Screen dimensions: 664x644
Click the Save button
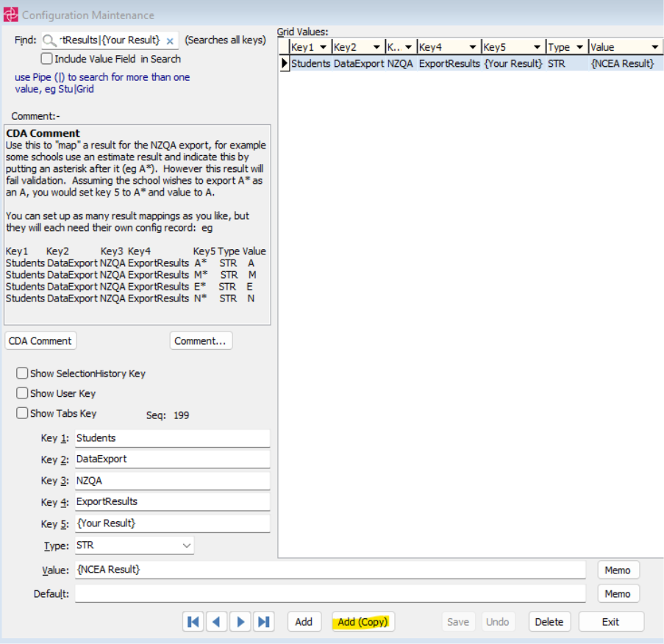coord(458,621)
